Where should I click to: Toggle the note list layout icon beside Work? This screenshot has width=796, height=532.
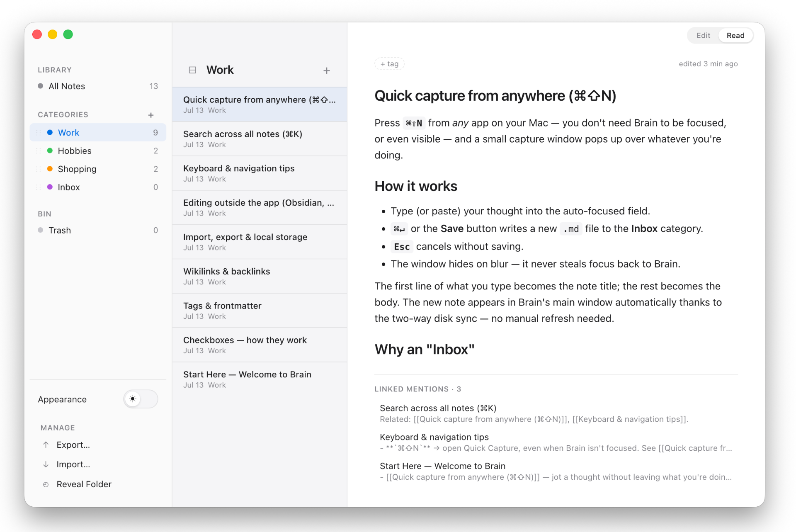point(192,70)
